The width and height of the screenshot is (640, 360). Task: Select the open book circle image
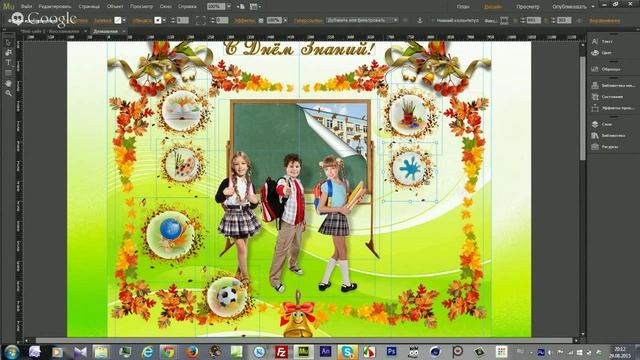(x=182, y=110)
